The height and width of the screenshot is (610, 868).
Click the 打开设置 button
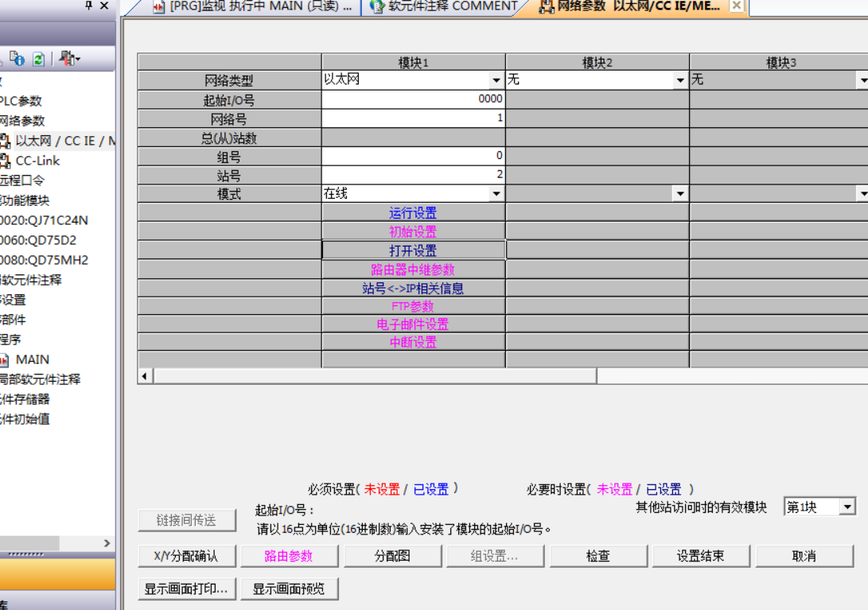click(x=413, y=251)
